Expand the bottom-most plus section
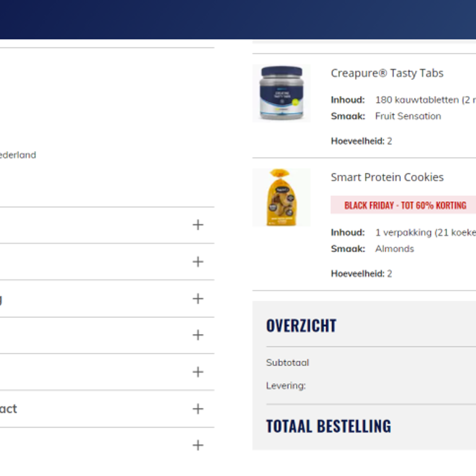Screen dimensions: 476x476 (198, 446)
